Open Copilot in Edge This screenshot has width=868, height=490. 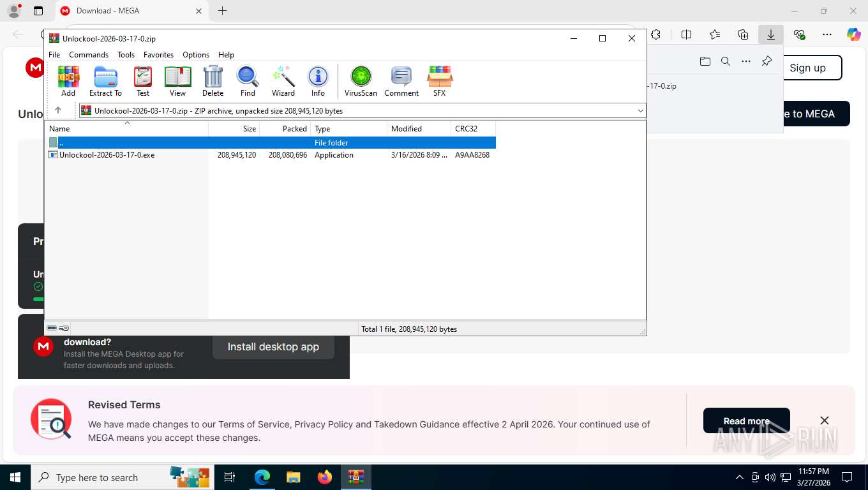(x=854, y=34)
